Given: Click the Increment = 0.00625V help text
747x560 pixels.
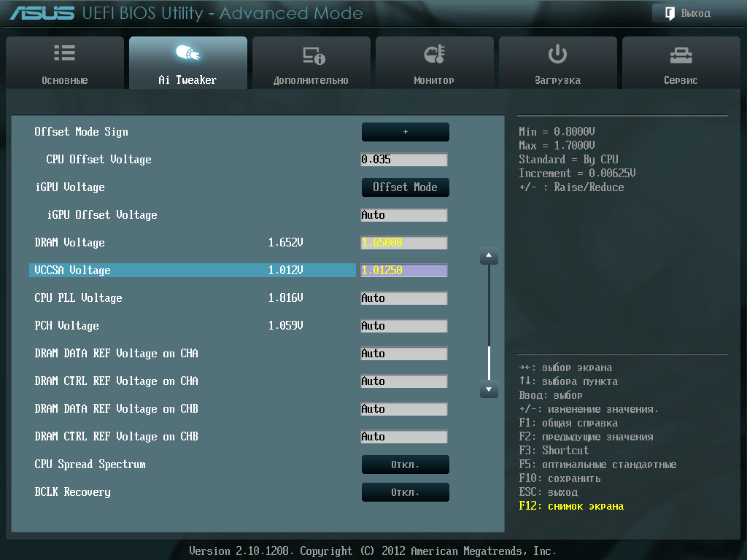Looking at the screenshot, I should coord(577,174).
